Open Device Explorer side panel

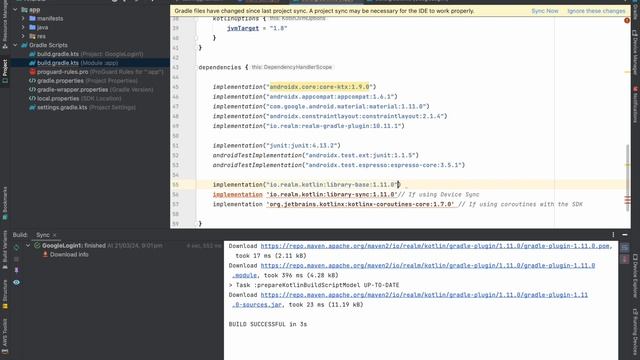pyautogui.click(x=635, y=276)
